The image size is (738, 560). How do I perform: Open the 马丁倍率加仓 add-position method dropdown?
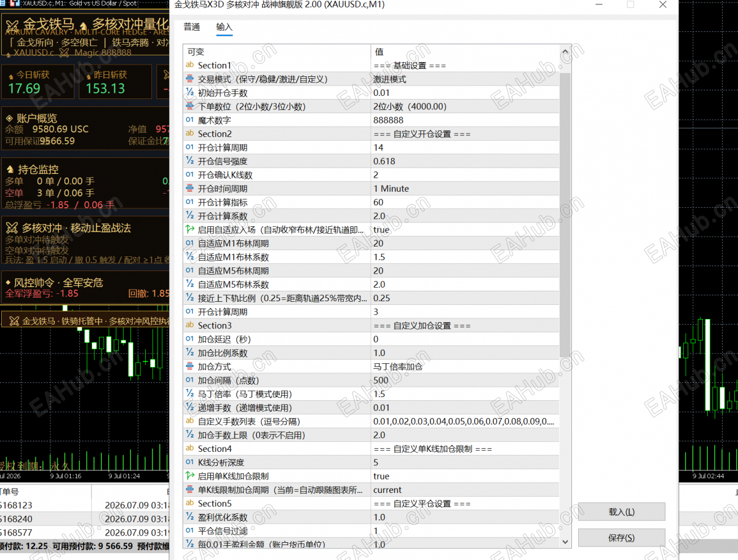tap(465, 366)
